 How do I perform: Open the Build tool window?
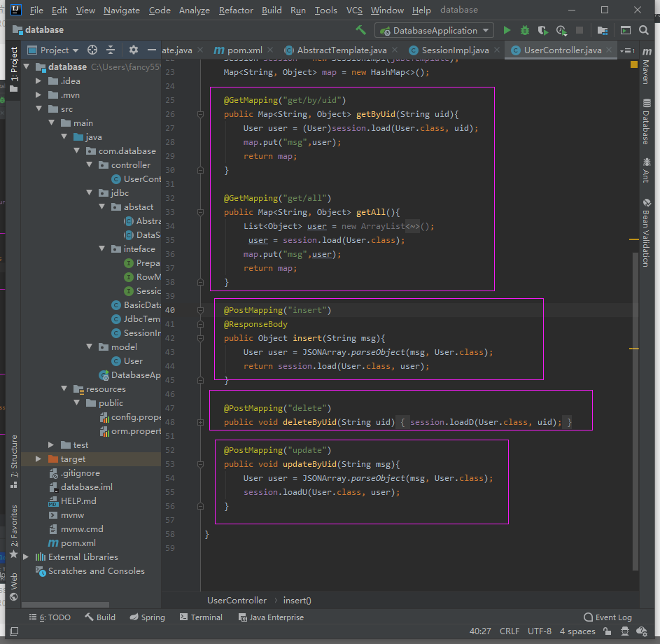[100, 617]
